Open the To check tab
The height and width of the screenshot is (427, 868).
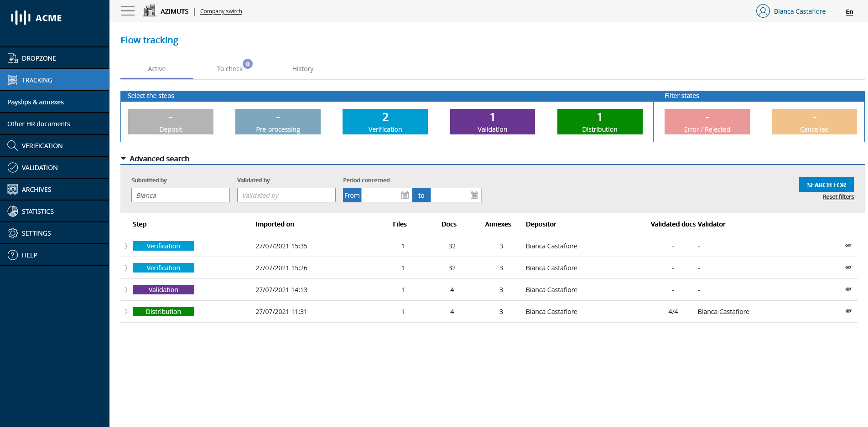pyautogui.click(x=229, y=69)
